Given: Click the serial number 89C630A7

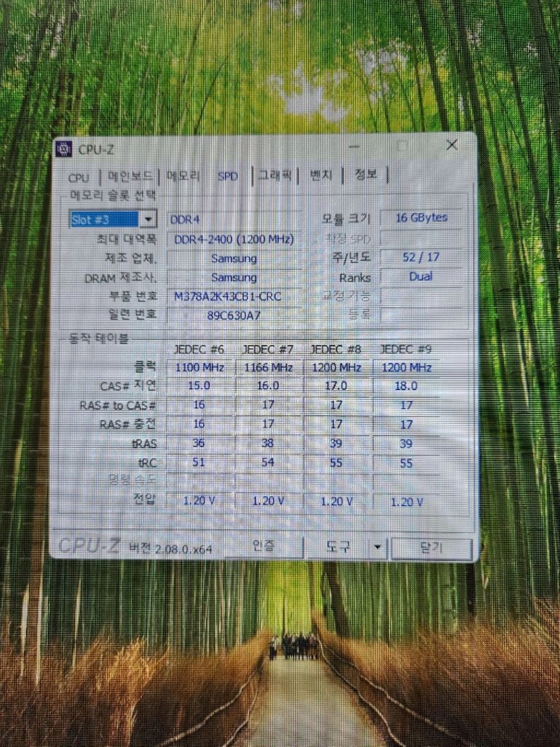Looking at the screenshot, I should coord(234,315).
